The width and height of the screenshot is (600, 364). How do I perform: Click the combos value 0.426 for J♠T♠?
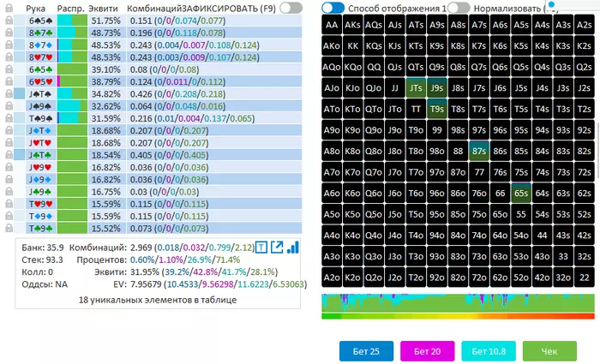[x=141, y=94]
